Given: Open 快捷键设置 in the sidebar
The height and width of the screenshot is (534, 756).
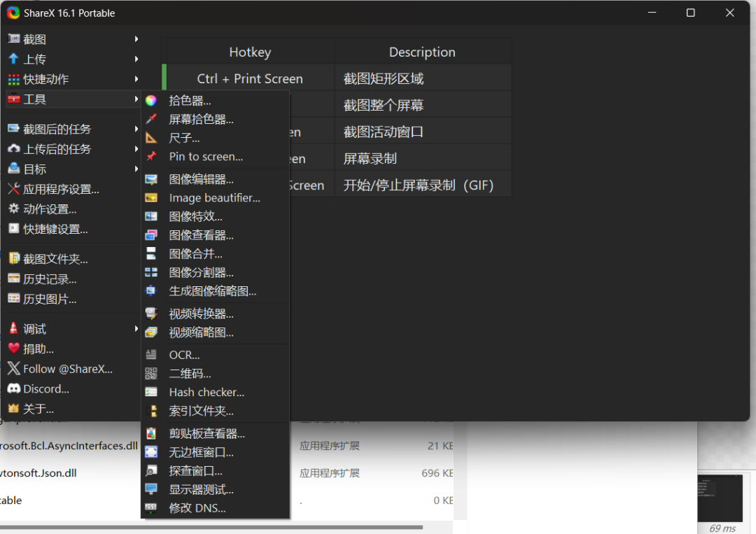Looking at the screenshot, I should point(72,229).
